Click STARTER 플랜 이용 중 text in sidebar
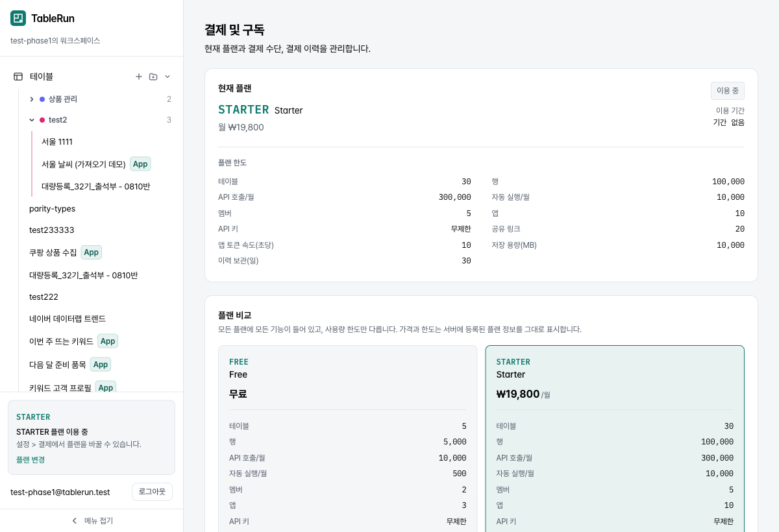This screenshot has height=532, width=779. tap(52, 431)
